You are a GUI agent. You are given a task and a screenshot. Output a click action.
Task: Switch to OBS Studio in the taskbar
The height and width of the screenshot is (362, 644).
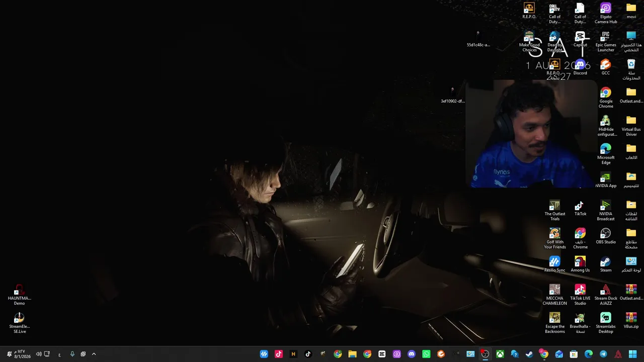click(x=485, y=354)
